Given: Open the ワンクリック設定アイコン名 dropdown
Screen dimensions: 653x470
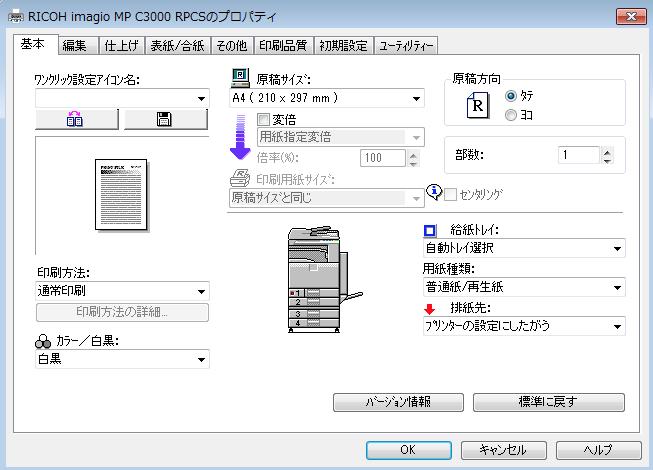Looking at the screenshot, I should (122, 98).
